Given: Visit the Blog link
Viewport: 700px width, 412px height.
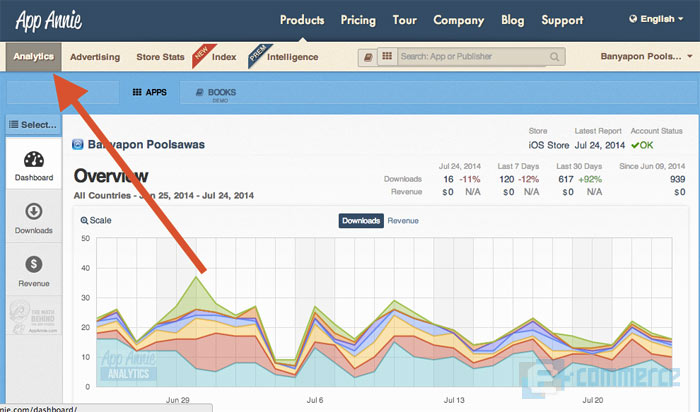Looking at the screenshot, I should (512, 21).
